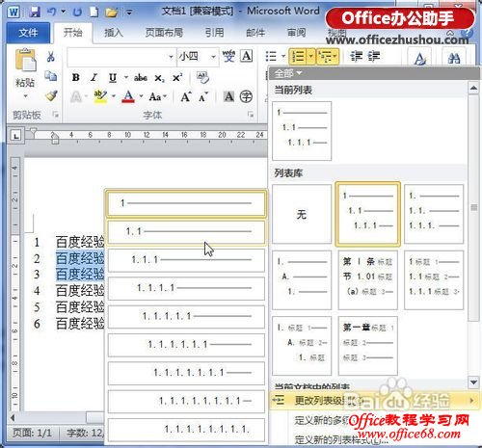482x448 pixels.
Task: Expand the font color dropdown arrow
Action: coord(141,96)
